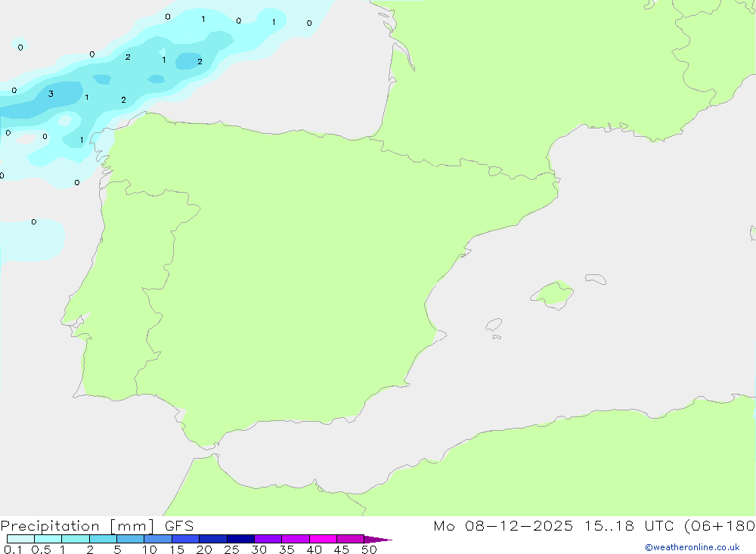Click the '35' legend scale label
The width and height of the screenshot is (756, 554).
coord(287,549)
